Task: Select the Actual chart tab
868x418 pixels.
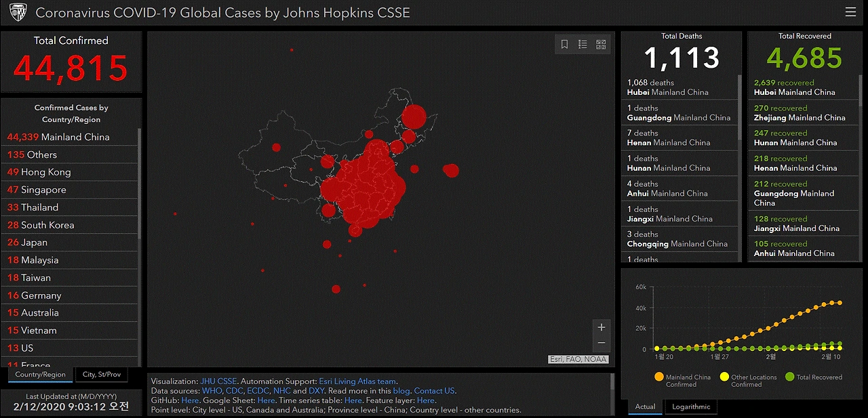Action: tap(645, 406)
